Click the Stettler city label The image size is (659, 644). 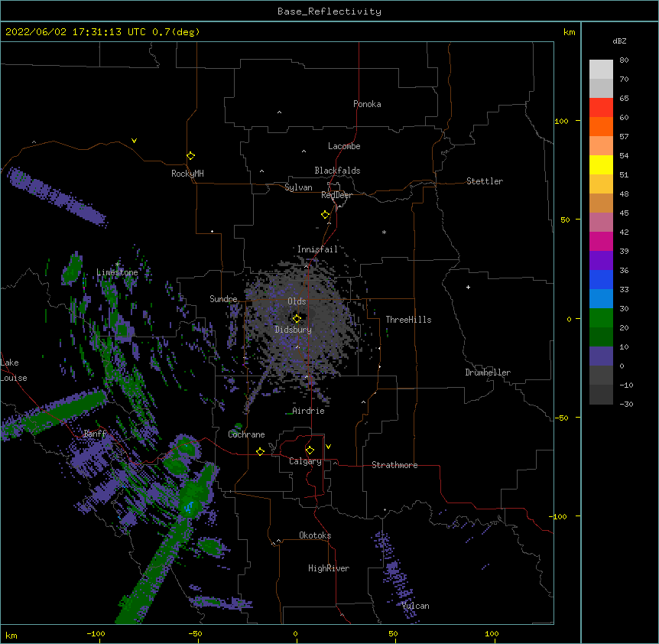[485, 181]
